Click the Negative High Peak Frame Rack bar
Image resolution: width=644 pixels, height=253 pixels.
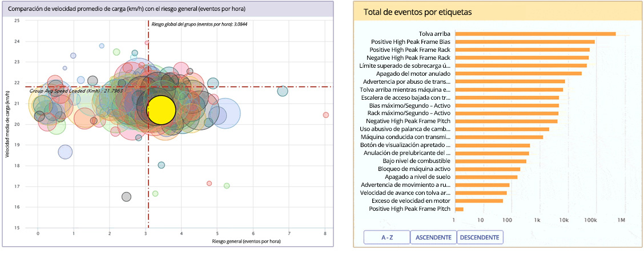point(522,58)
